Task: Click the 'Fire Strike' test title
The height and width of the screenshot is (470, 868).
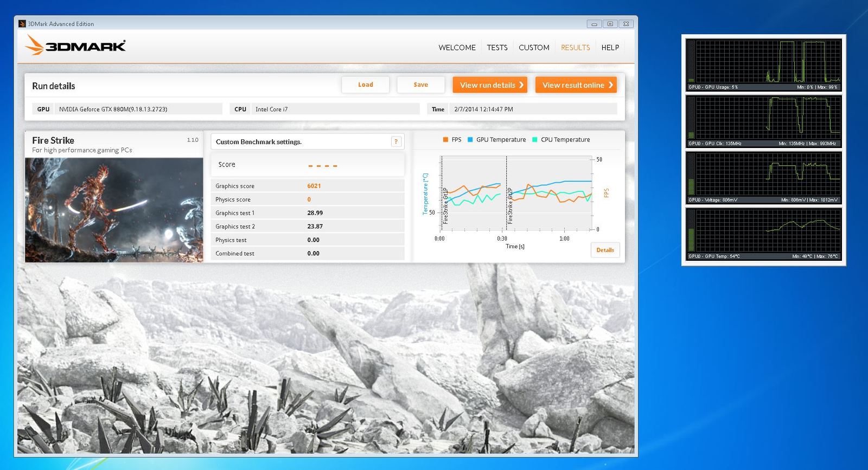Action: (53, 140)
